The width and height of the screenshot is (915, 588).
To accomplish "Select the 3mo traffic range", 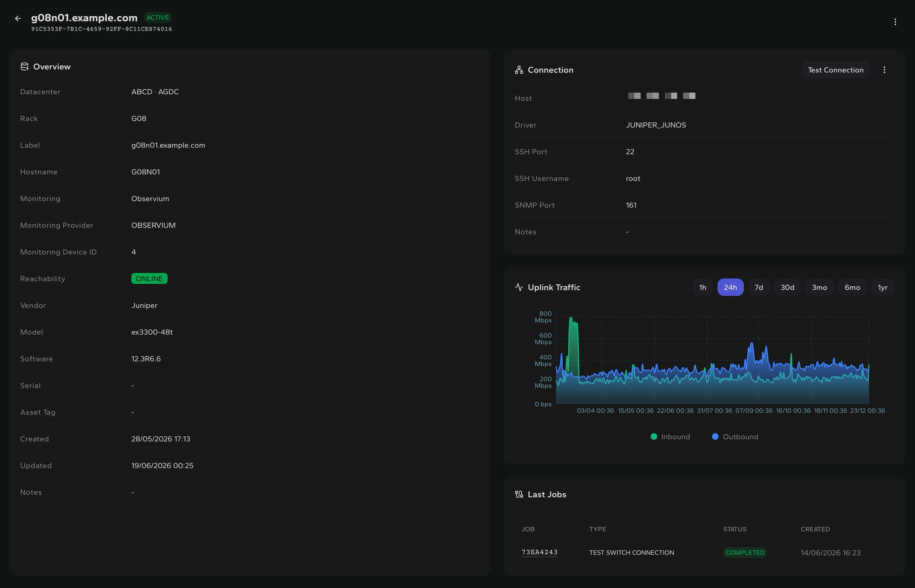I will pos(819,287).
